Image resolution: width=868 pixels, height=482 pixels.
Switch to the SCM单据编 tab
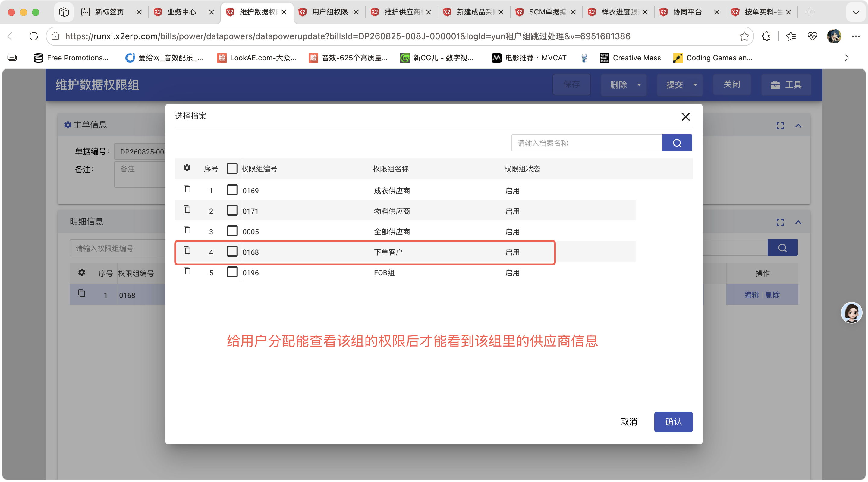[547, 12]
